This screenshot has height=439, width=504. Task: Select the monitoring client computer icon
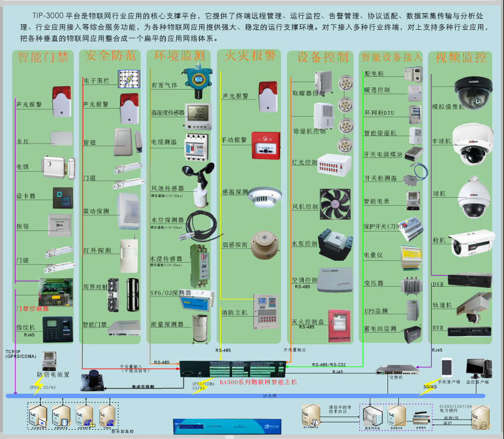click(478, 369)
